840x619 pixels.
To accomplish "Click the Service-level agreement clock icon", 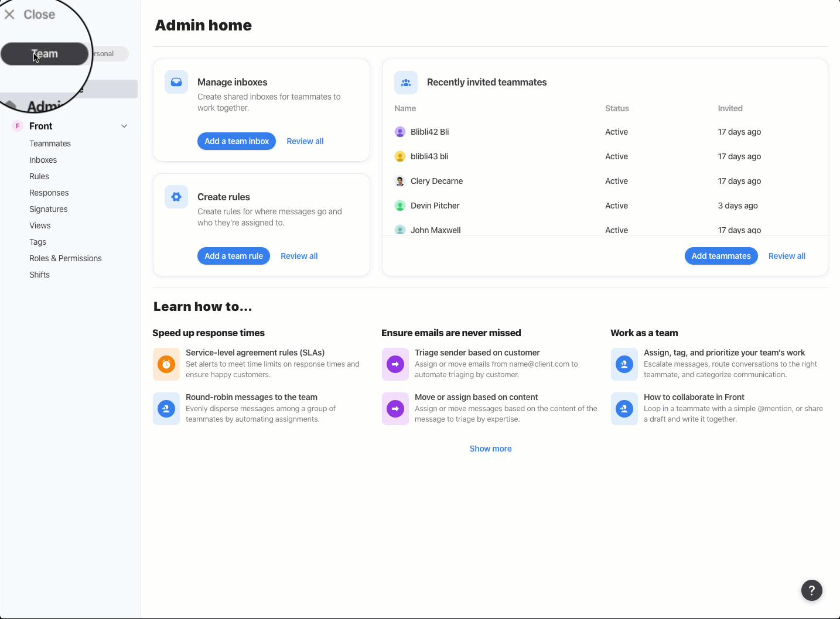I will click(x=166, y=364).
